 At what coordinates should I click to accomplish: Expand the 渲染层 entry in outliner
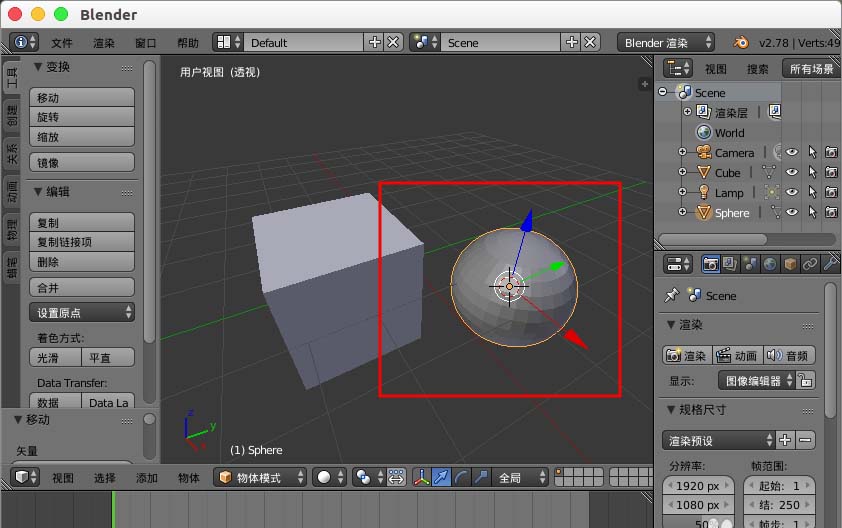tap(687, 112)
